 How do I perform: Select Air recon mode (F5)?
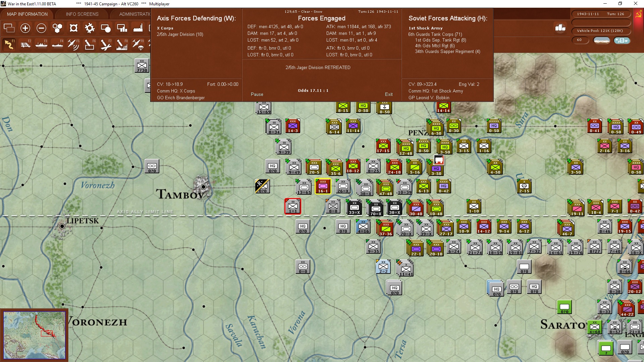73,44
